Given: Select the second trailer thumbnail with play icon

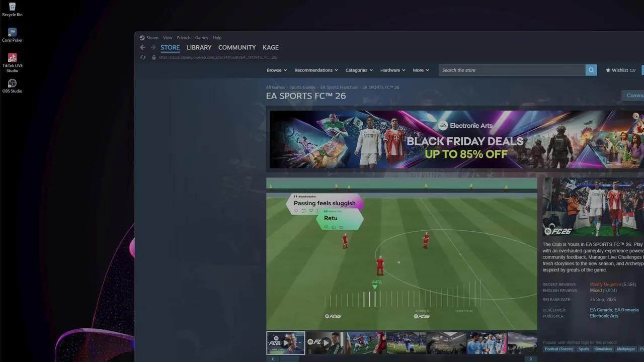Looking at the screenshot, I should coord(326,343).
